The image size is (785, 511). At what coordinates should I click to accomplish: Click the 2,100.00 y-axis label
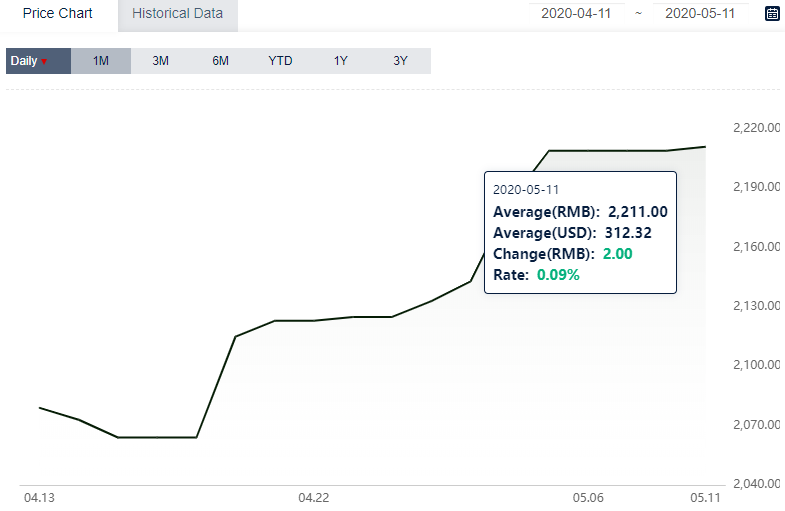[x=756, y=365]
